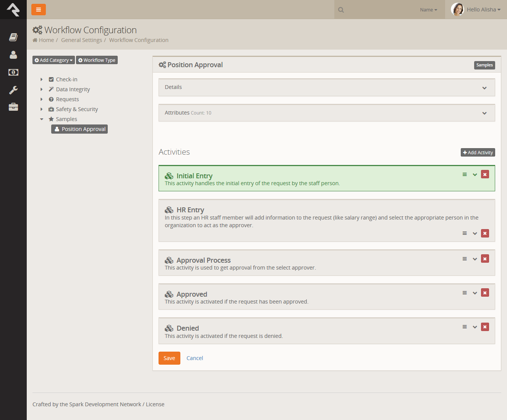The height and width of the screenshot is (420, 507).
Task: Select Data Integrity category in tree
Action: [x=73, y=89]
